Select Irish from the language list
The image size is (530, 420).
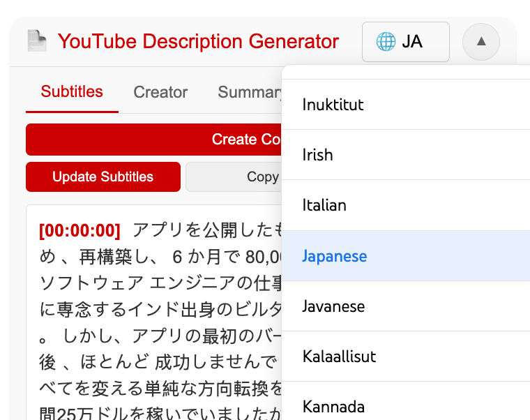(406, 155)
